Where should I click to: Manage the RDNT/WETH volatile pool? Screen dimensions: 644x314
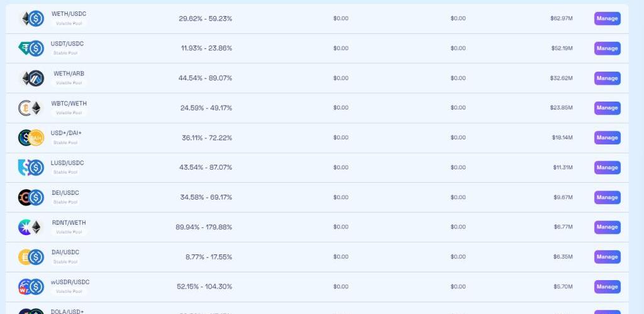click(607, 227)
